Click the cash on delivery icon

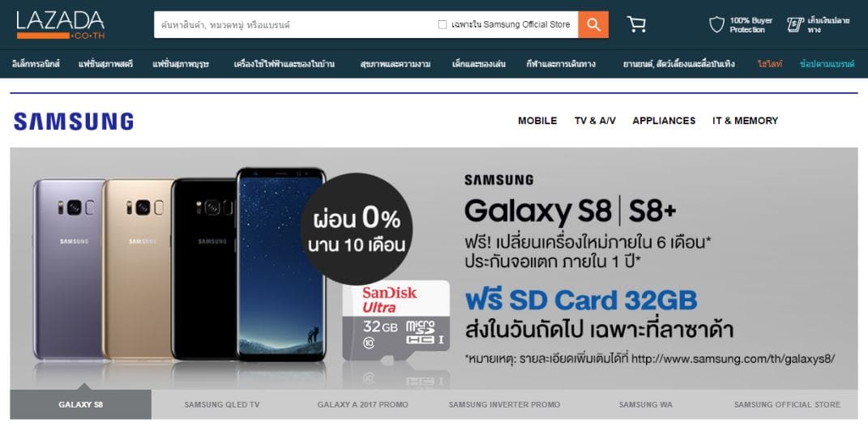tap(795, 25)
